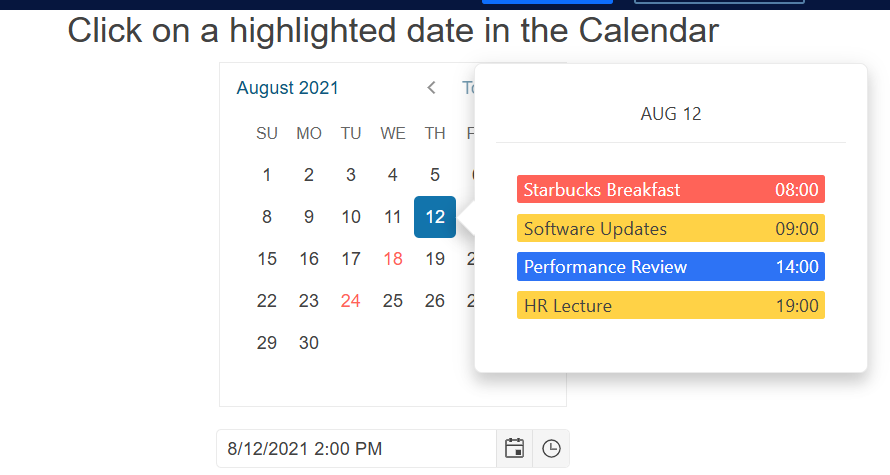
Task: Select the Performance Review event
Action: pos(670,267)
